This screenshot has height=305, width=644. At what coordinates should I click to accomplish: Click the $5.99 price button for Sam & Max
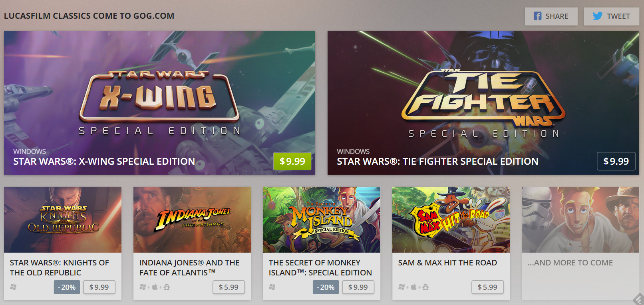487,287
